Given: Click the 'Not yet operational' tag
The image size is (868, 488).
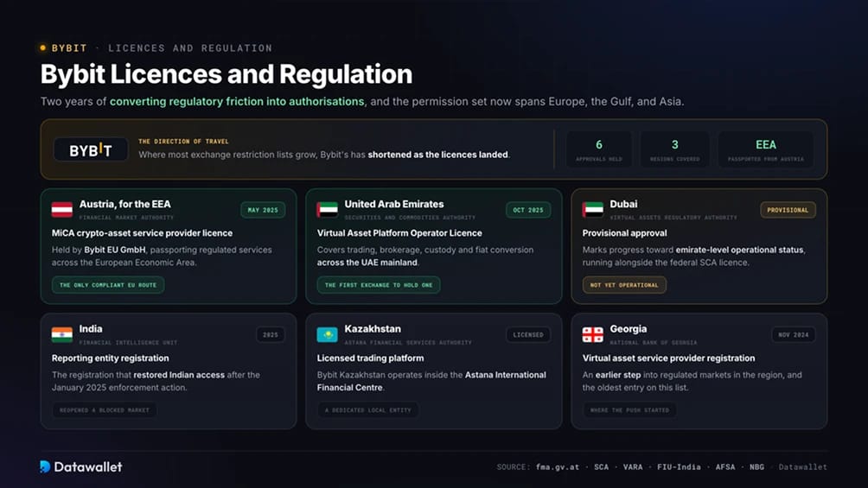Looking at the screenshot, I should 624,285.
